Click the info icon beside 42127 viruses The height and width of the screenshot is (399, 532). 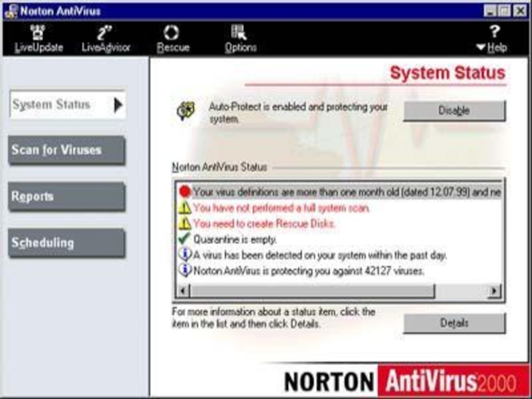coord(185,271)
